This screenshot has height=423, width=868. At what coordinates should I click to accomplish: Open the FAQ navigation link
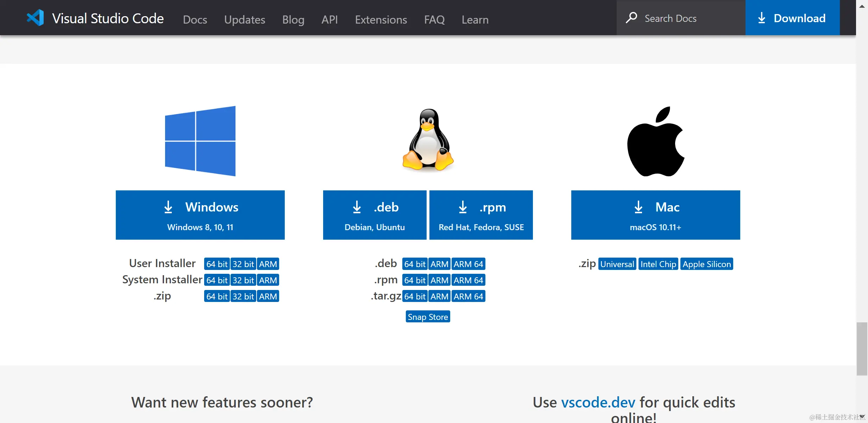(x=434, y=19)
